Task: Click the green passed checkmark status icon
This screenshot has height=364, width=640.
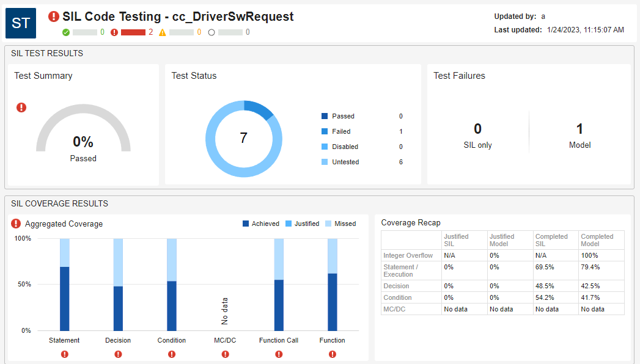Action: [x=66, y=32]
